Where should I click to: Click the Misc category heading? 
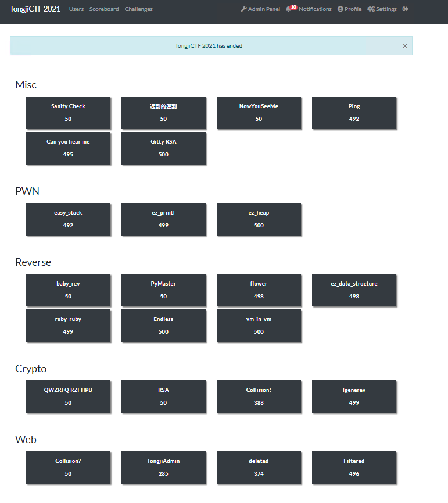click(x=26, y=85)
